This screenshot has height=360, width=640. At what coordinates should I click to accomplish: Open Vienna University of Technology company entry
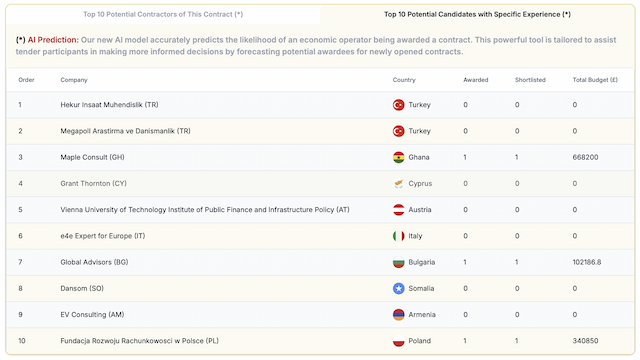(205, 210)
